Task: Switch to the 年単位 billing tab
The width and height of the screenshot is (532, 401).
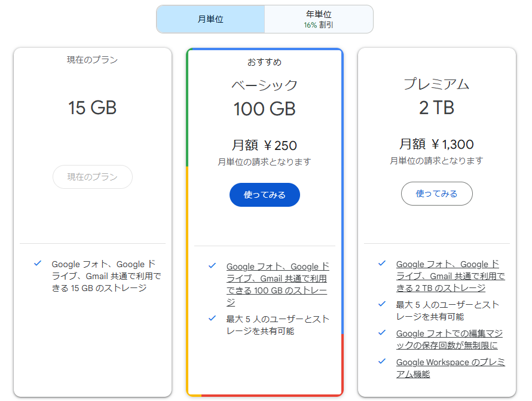Action: coord(319,19)
